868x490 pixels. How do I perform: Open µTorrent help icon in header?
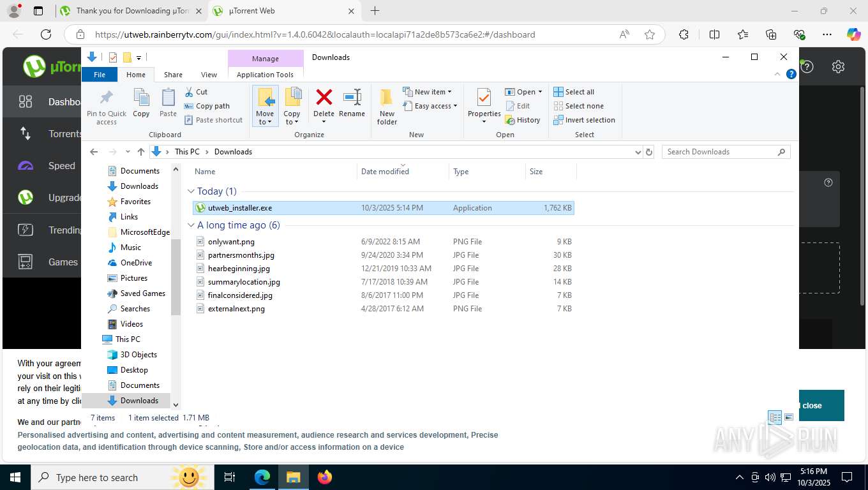pos(807,66)
